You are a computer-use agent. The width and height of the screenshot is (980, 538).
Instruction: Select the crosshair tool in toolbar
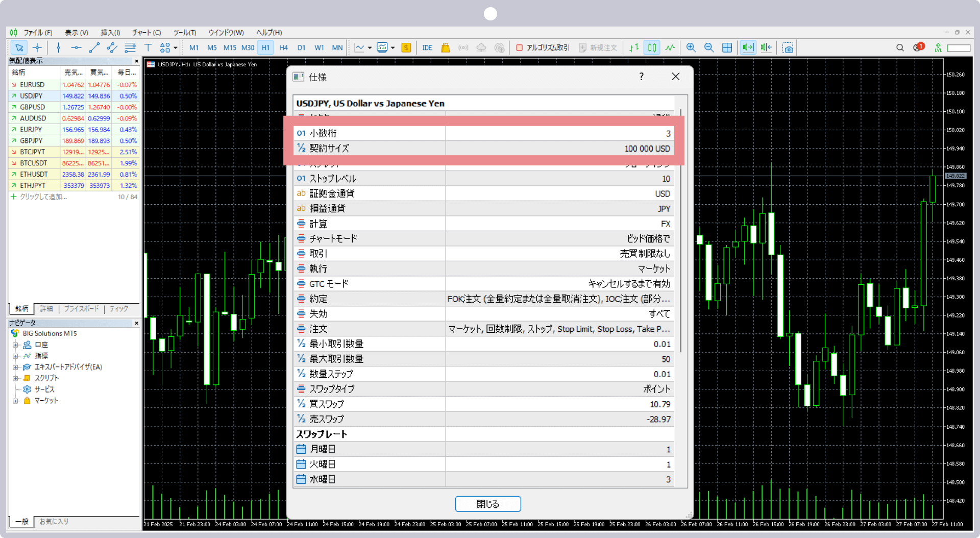[x=37, y=48]
